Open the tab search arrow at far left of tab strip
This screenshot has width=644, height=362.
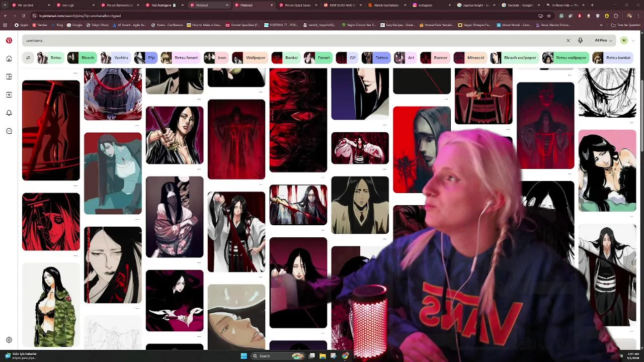point(4,5)
